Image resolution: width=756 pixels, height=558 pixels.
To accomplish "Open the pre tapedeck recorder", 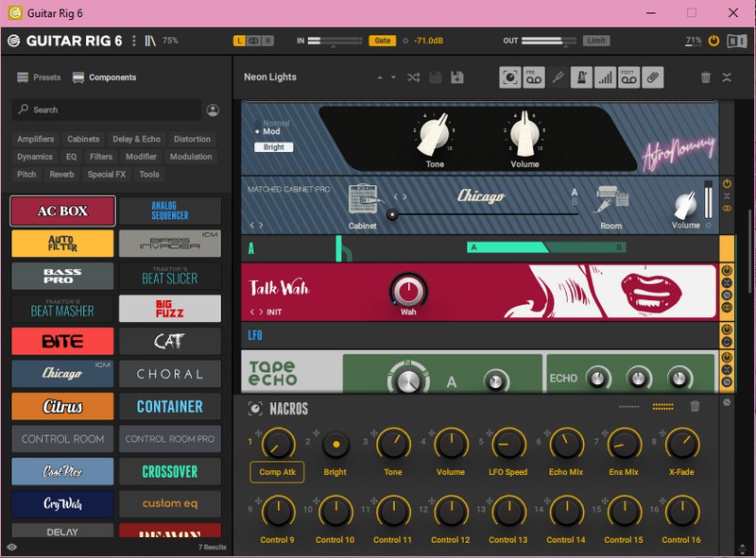I will pos(532,77).
